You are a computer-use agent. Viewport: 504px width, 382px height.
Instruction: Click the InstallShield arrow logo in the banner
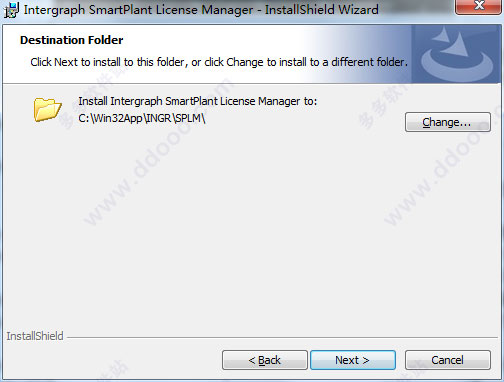tap(457, 55)
